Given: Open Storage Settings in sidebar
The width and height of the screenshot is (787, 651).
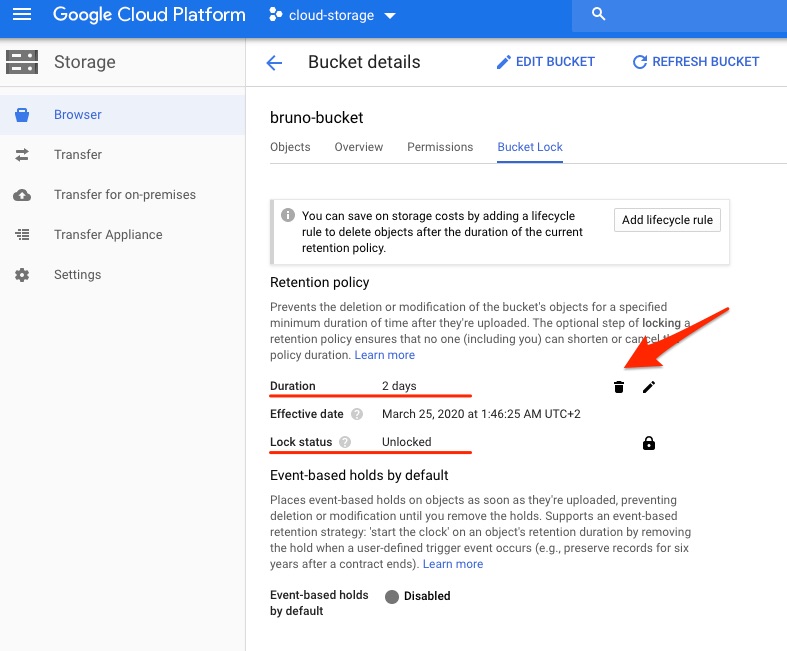Looking at the screenshot, I should coord(77,275).
